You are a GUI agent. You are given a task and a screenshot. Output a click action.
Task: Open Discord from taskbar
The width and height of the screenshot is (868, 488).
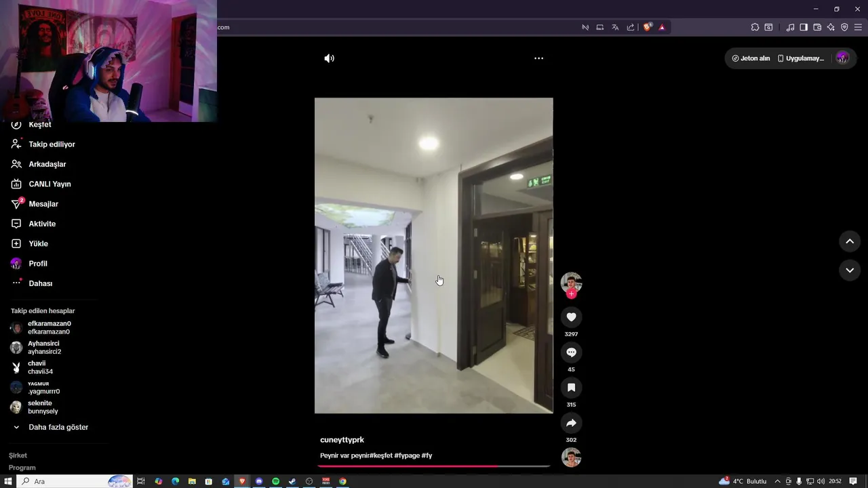[x=259, y=481]
